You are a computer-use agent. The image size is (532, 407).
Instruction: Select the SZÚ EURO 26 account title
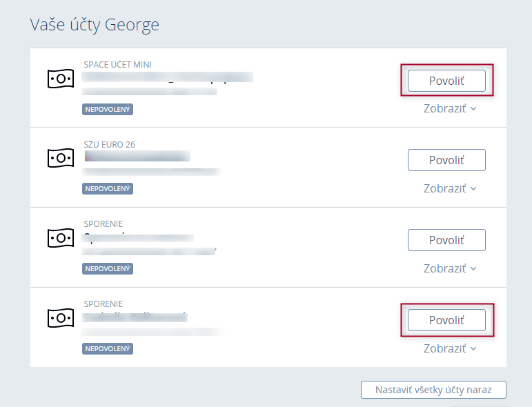click(109, 144)
